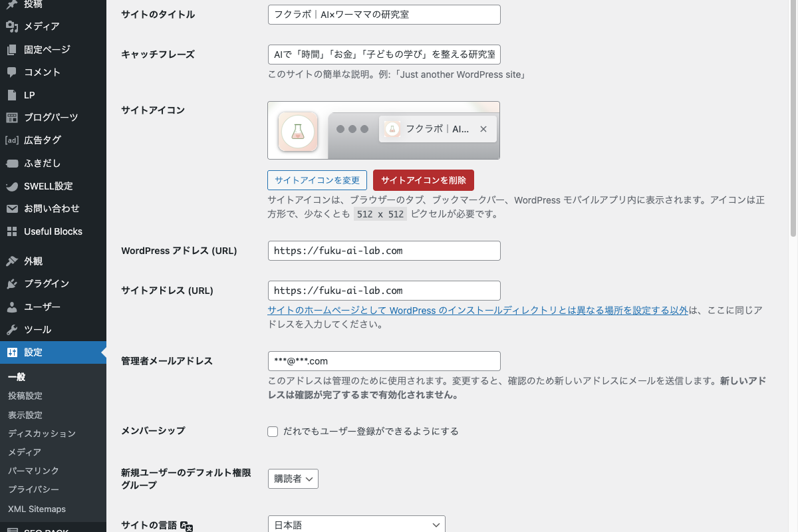Screen dimensions: 798x532
Task: Click the お問い合わせ envelope icon
Action: coord(12,209)
